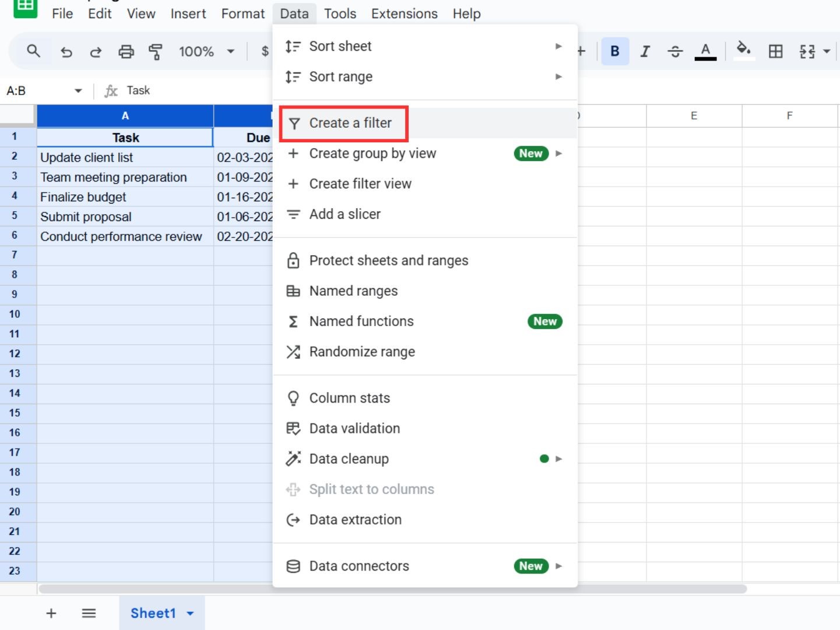The height and width of the screenshot is (630, 840).
Task: Toggle italic formatting
Action: [645, 51]
